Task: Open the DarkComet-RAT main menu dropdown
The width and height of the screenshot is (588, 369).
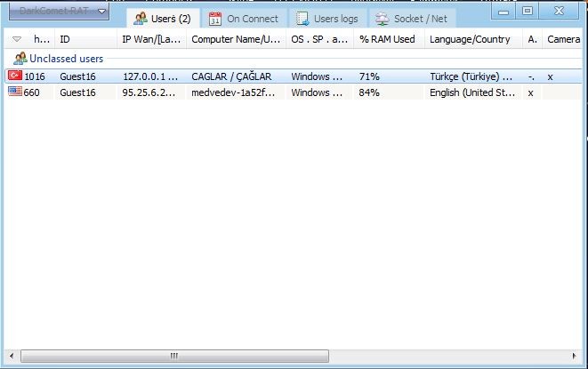Action: (59, 12)
